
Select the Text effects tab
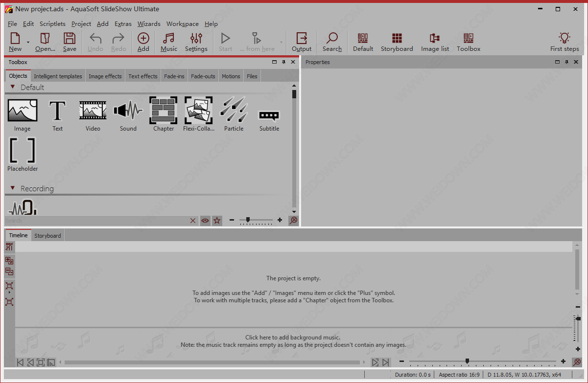tap(143, 76)
